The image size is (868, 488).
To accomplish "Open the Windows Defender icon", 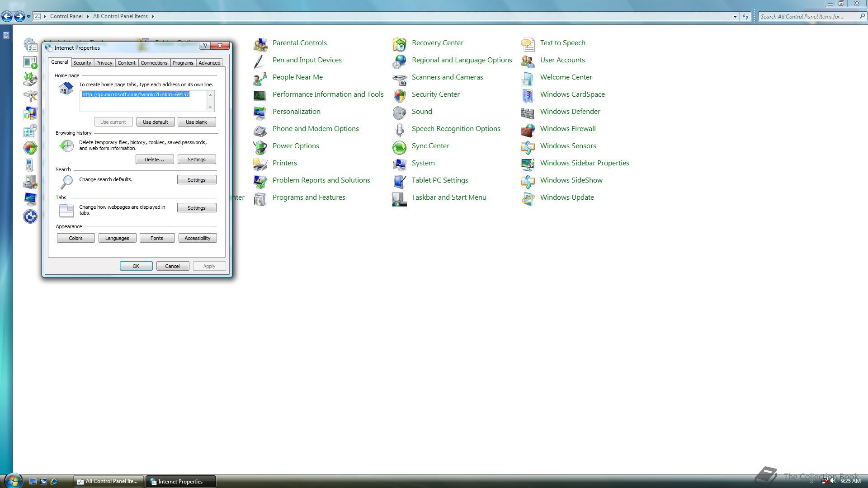I will click(x=528, y=113).
